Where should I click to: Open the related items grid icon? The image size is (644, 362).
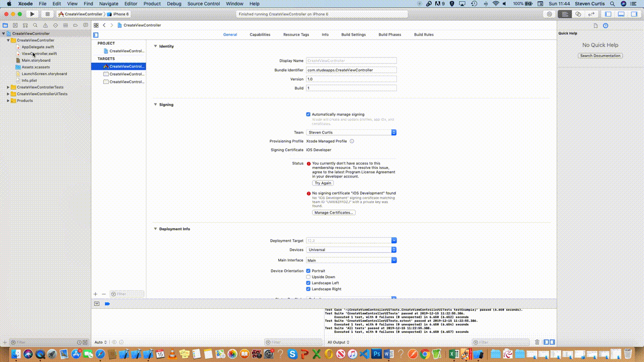coord(96,25)
